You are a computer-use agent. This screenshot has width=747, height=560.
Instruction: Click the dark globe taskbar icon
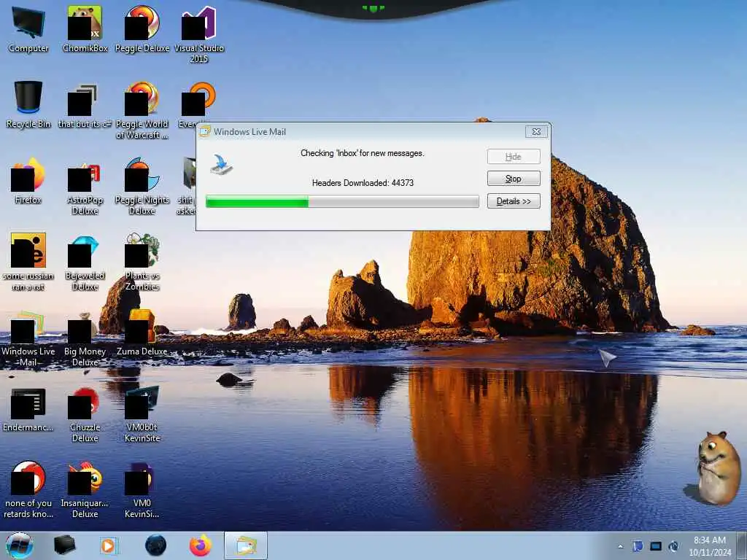(x=156, y=545)
